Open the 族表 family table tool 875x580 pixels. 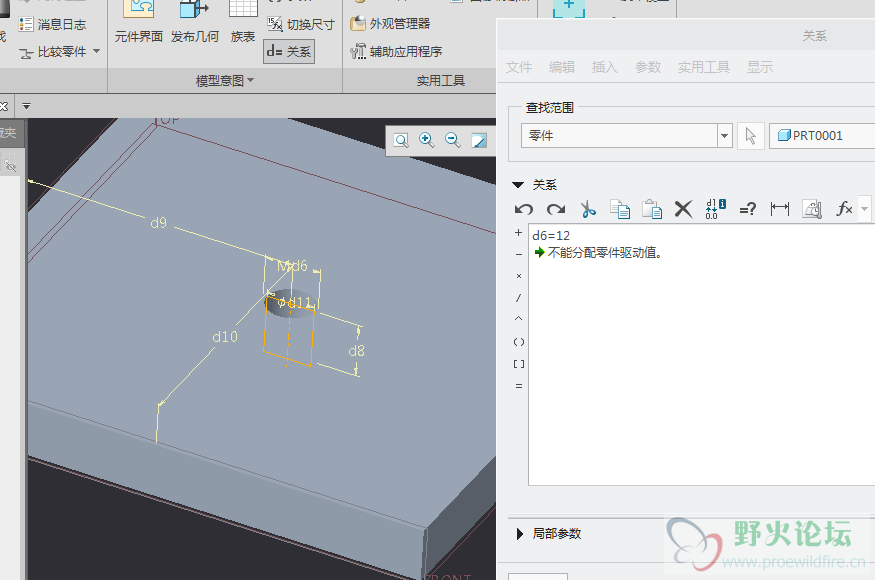pos(243,22)
